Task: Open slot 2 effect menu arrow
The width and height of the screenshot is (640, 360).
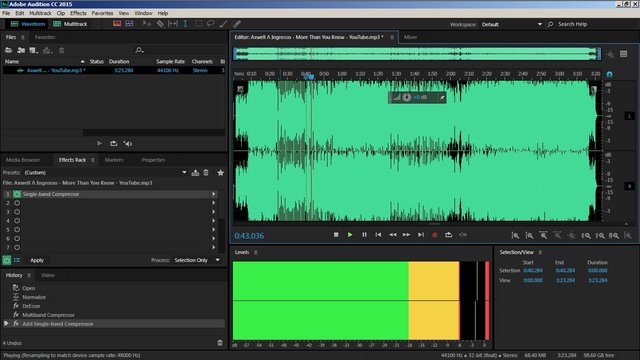Action: 213,203
